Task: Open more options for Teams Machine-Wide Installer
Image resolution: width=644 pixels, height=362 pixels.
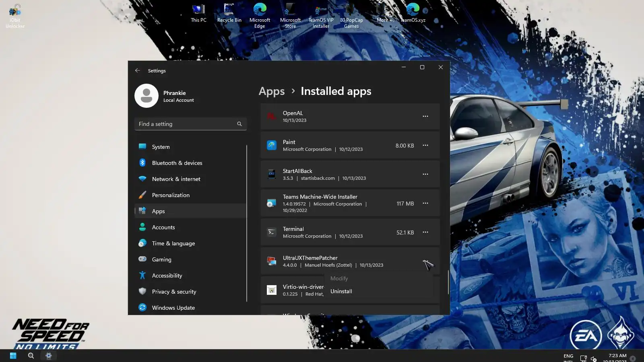Action: point(425,203)
